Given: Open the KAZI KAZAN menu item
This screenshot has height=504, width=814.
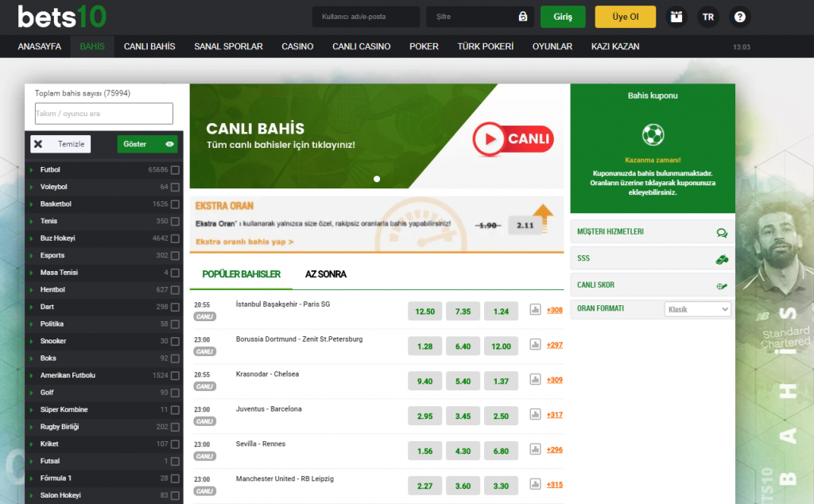Looking at the screenshot, I should tap(615, 46).
